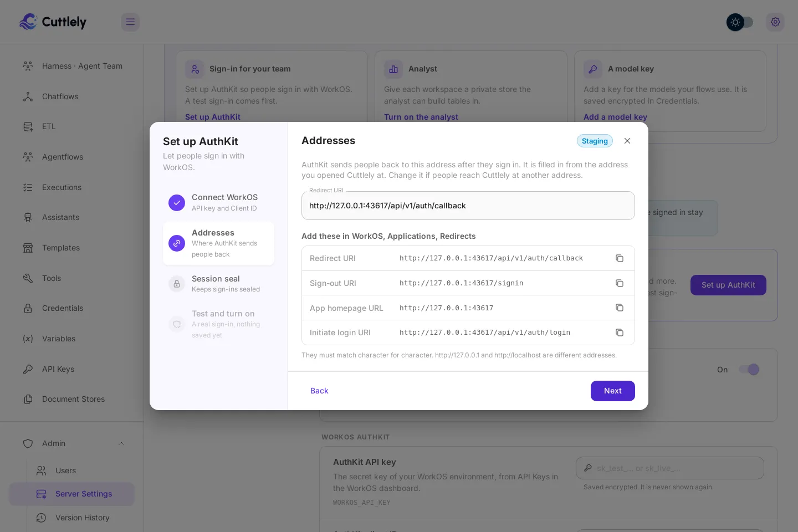Image resolution: width=798 pixels, height=532 pixels.
Task: Click the Tools sidebar icon
Action: pos(28,278)
